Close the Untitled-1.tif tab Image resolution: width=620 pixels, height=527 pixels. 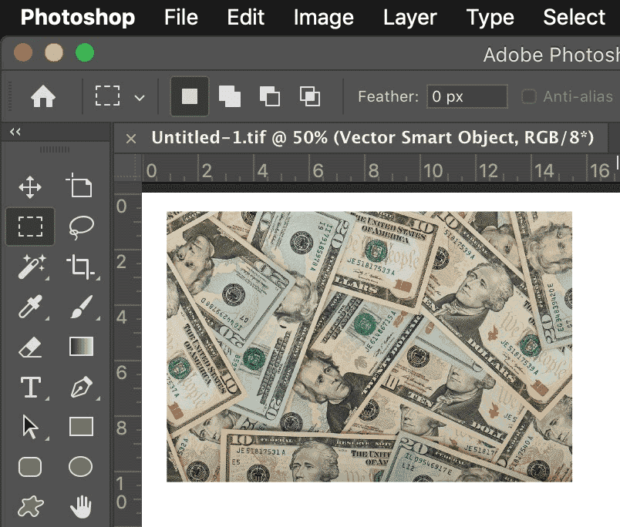tap(131, 139)
